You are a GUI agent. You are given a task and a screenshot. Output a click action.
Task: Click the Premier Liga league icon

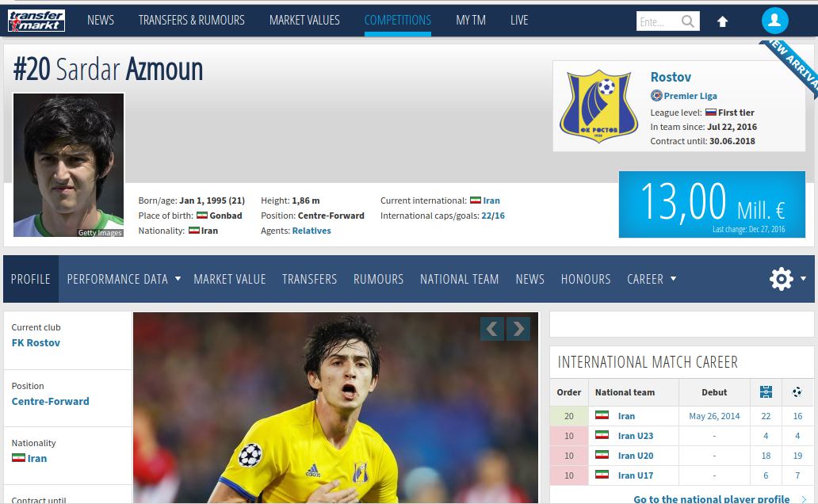click(x=656, y=95)
